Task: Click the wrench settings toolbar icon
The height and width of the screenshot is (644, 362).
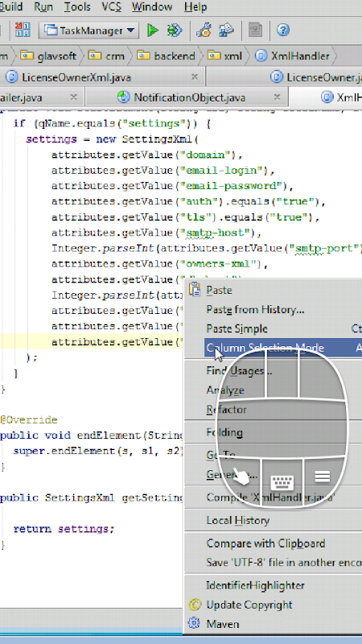Action: [204, 30]
